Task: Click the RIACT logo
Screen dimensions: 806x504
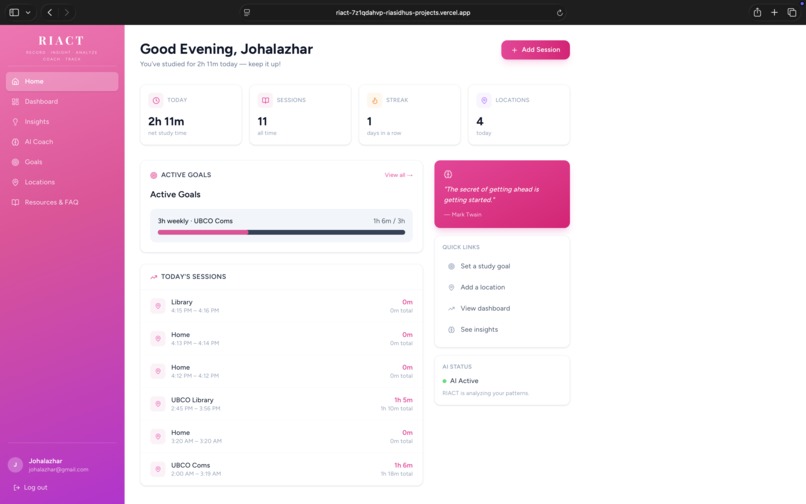Action: (x=61, y=41)
